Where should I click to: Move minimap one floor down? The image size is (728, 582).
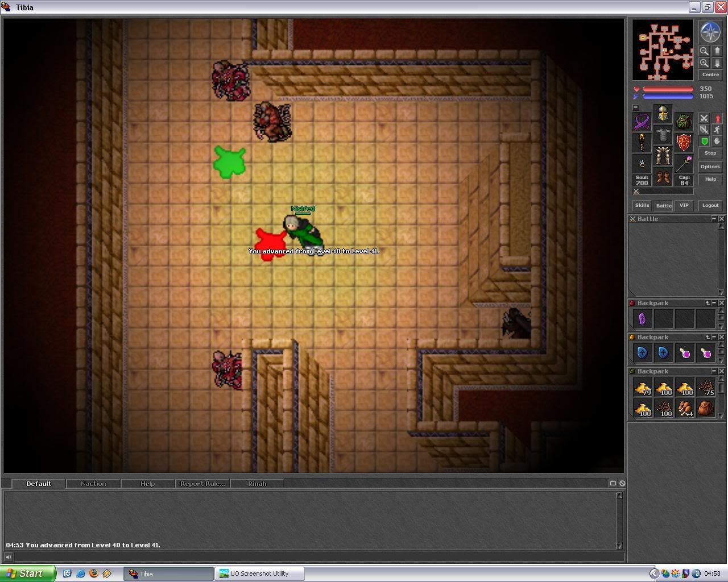click(717, 63)
